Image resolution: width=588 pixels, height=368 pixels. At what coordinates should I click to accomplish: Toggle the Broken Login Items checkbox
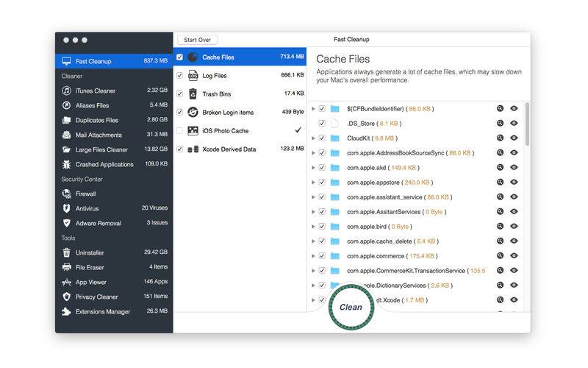(179, 113)
